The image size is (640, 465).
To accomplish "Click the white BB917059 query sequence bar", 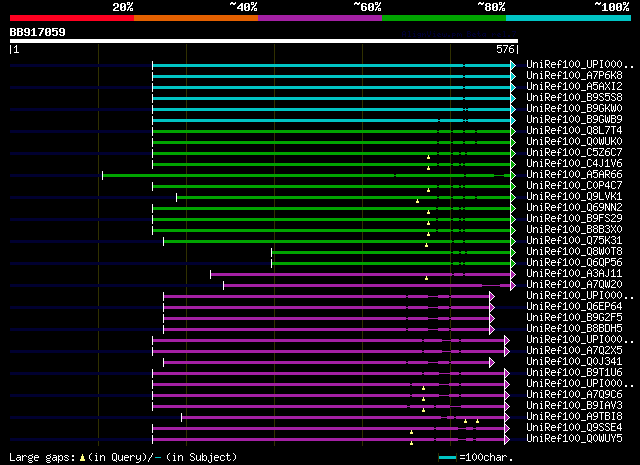I will pos(264,41).
